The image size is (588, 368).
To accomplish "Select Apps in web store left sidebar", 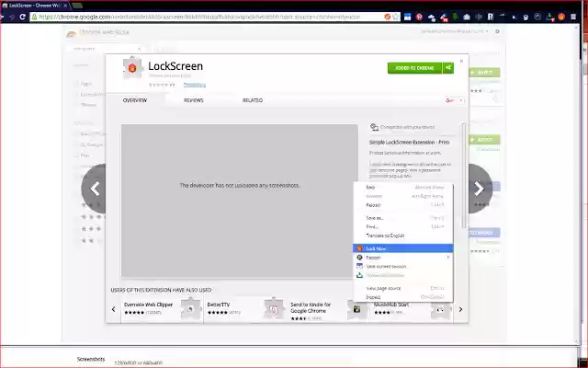I will click(85, 84).
